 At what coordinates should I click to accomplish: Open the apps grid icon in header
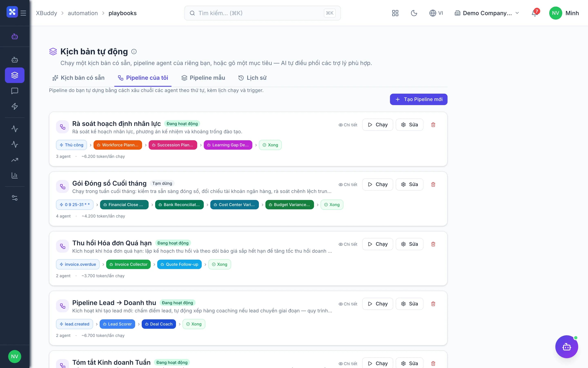pyautogui.click(x=395, y=13)
